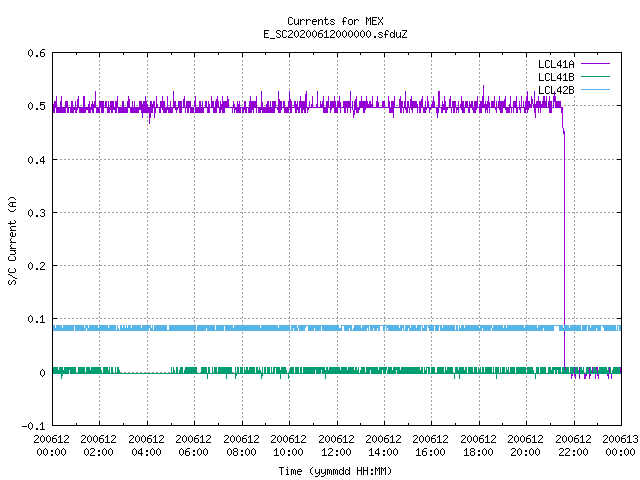The image size is (640, 480).
Task: Click the x-axis label 'Time (yymmdd HH:MM)'
Action: [335, 471]
